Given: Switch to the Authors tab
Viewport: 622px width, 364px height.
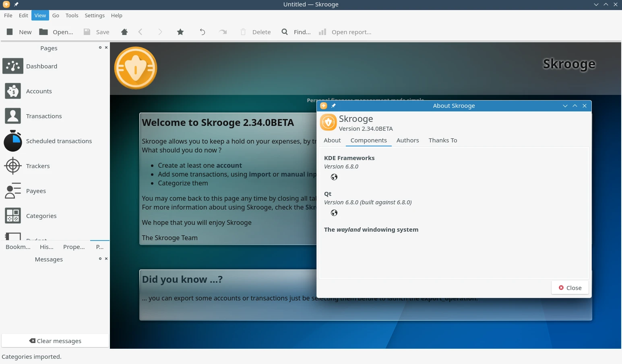Looking at the screenshot, I should coord(407,140).
